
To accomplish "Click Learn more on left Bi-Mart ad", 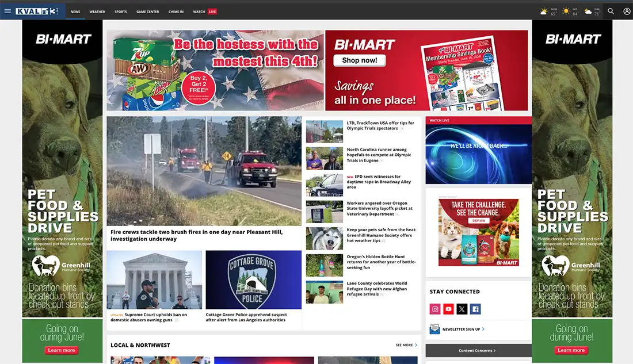I will [x=62, y=350].
